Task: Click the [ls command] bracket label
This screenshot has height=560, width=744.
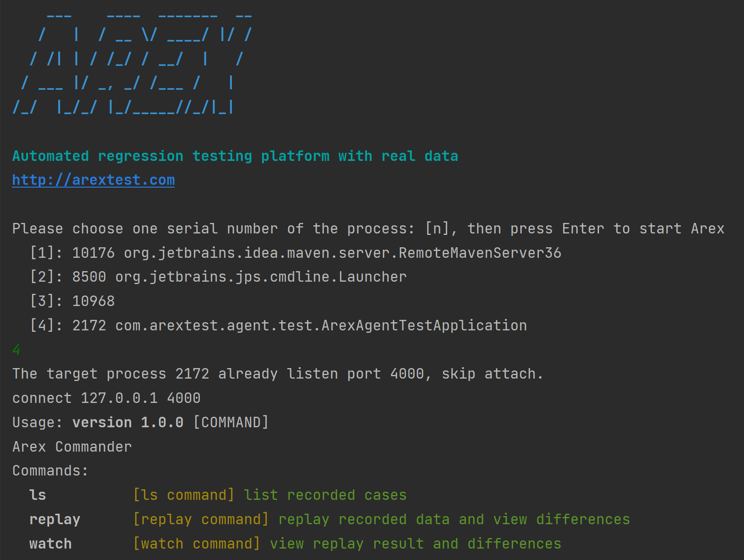Action: coord(184,495)
